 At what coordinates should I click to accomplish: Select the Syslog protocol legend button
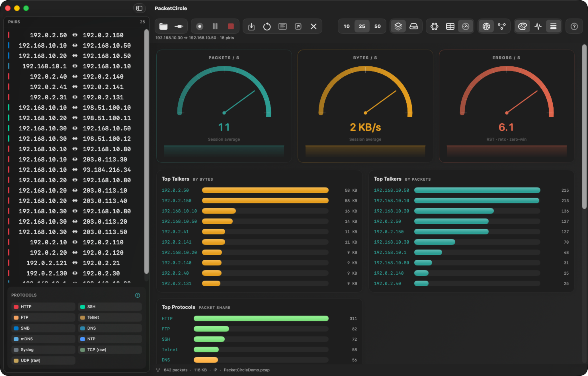[43, 350]
